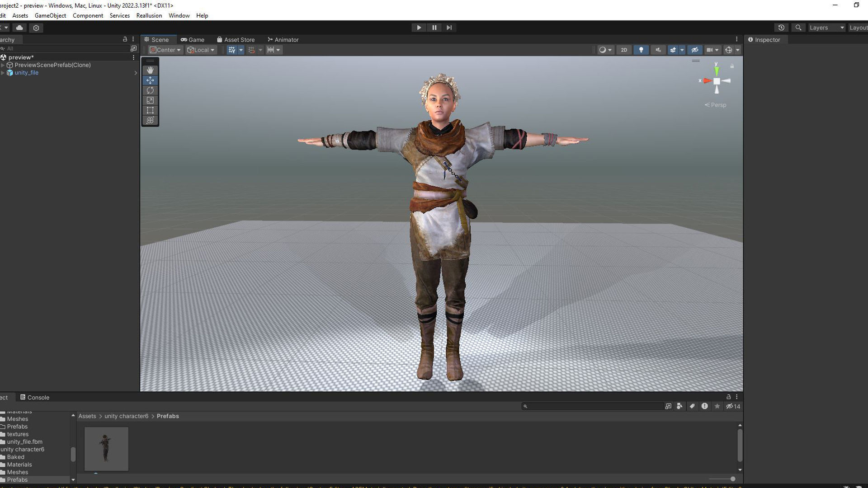868x488 pixels.
Task: Select the Move tool
Action: tap(150, 80)
